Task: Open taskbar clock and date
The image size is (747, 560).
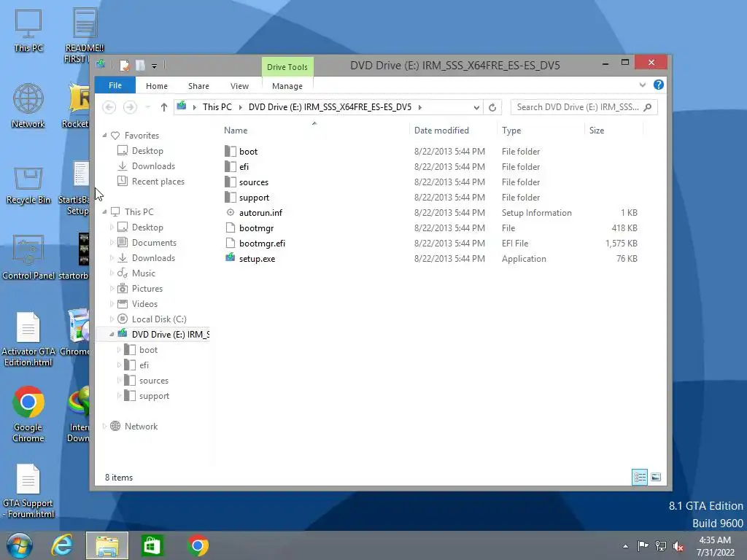Action: 715,546
